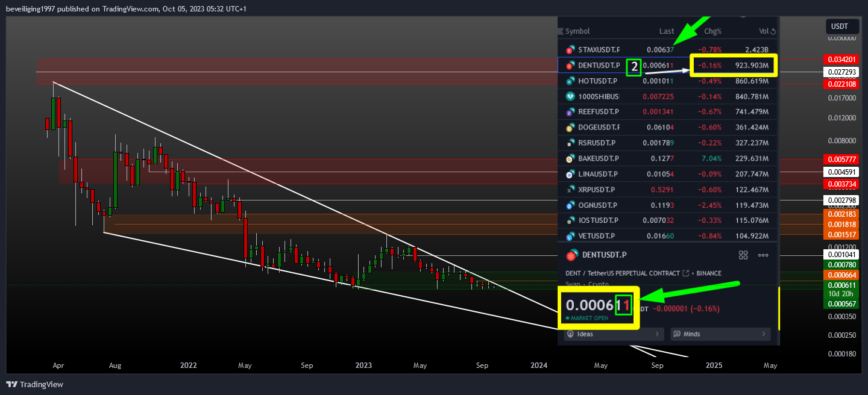Open the external link icon after PERPETUAL CONTRACT
Viewport: 868px width, 395px height.
(x=685, y=273)
